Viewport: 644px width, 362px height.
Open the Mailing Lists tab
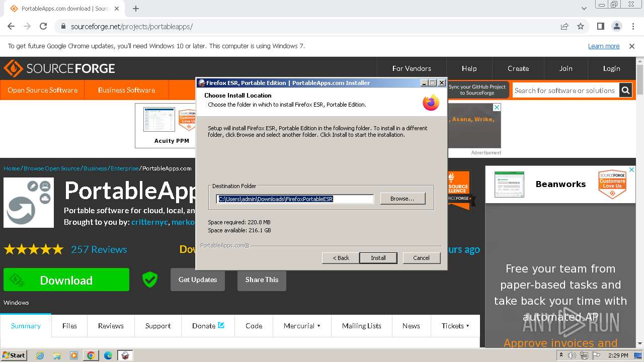click(x=361, y=326)
